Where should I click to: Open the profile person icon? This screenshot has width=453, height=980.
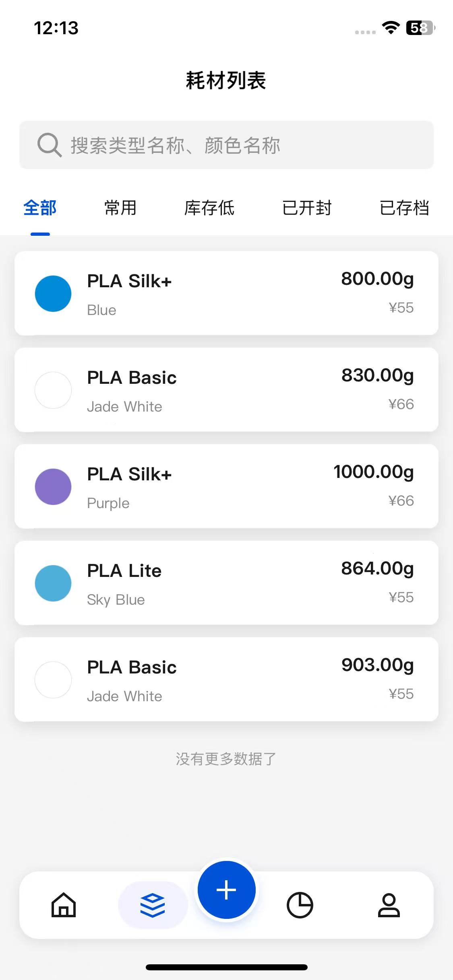(x=389, y=905)
